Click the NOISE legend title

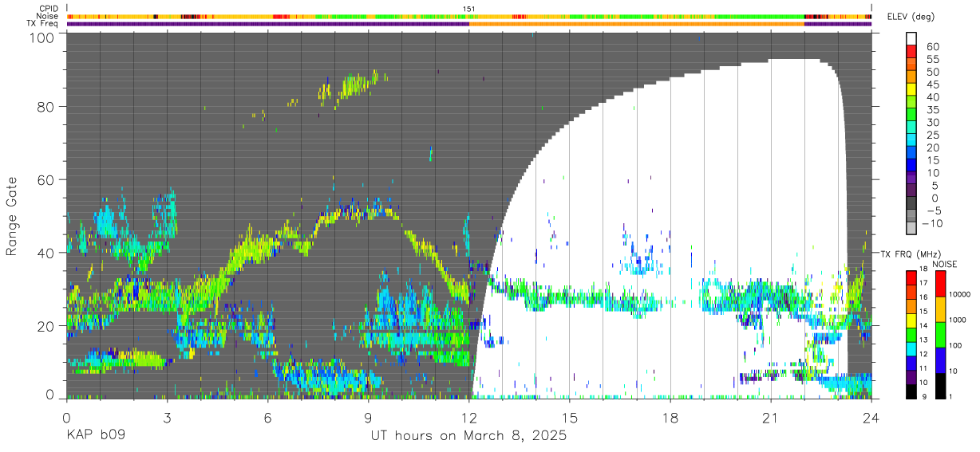pyautogui.click(x=946, y=264)
